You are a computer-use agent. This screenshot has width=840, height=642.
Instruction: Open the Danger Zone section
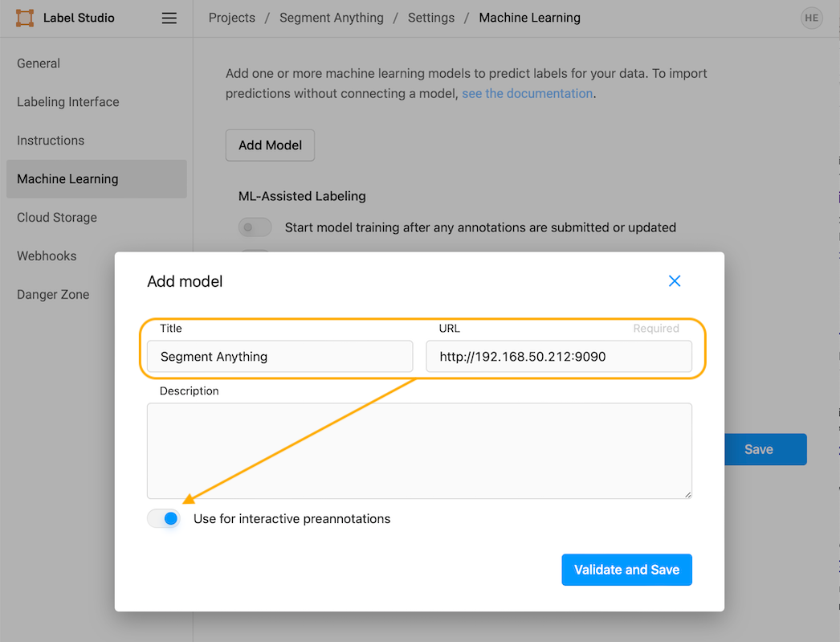53,295
